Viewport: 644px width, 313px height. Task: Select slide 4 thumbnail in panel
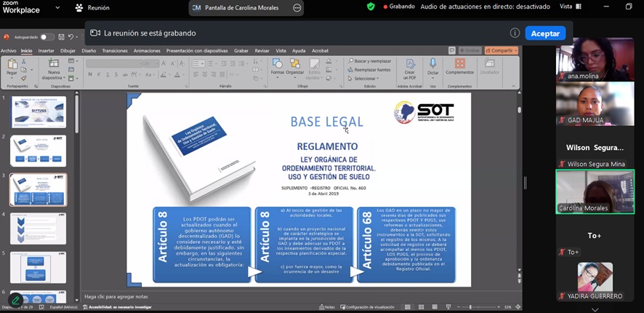(39, 229)
